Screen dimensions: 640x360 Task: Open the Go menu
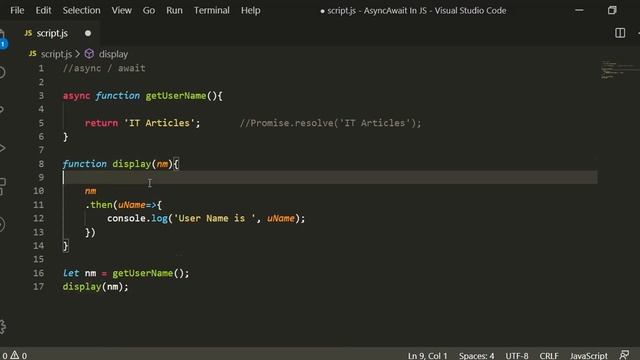[149, 10]
